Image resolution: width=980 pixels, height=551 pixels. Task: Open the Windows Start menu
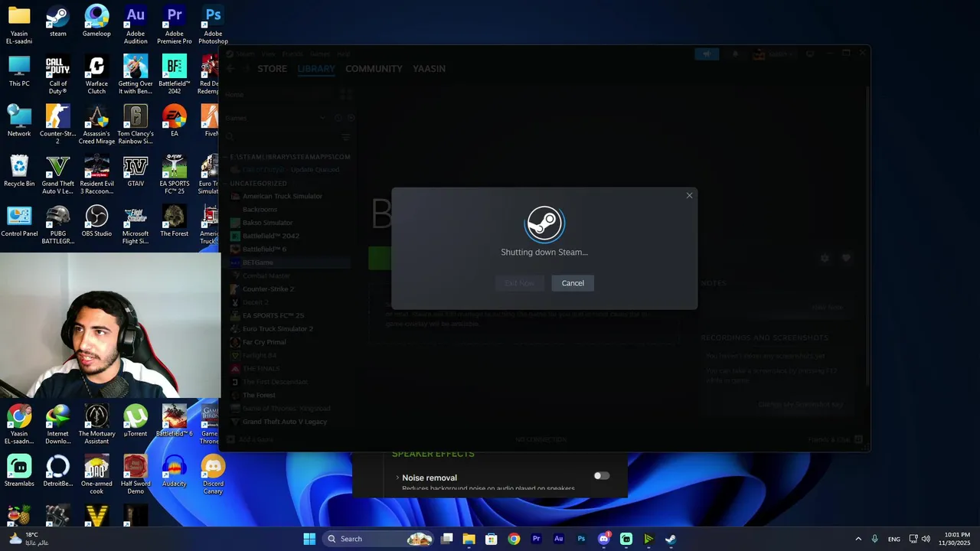click(x=309, y=539)
